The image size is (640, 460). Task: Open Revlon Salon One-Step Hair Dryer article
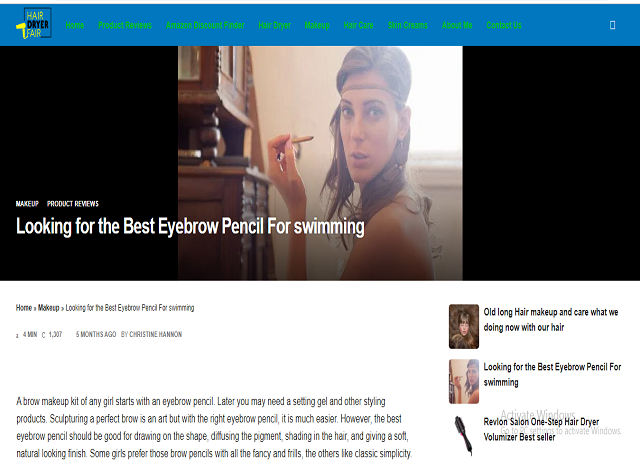coord(541,429)
